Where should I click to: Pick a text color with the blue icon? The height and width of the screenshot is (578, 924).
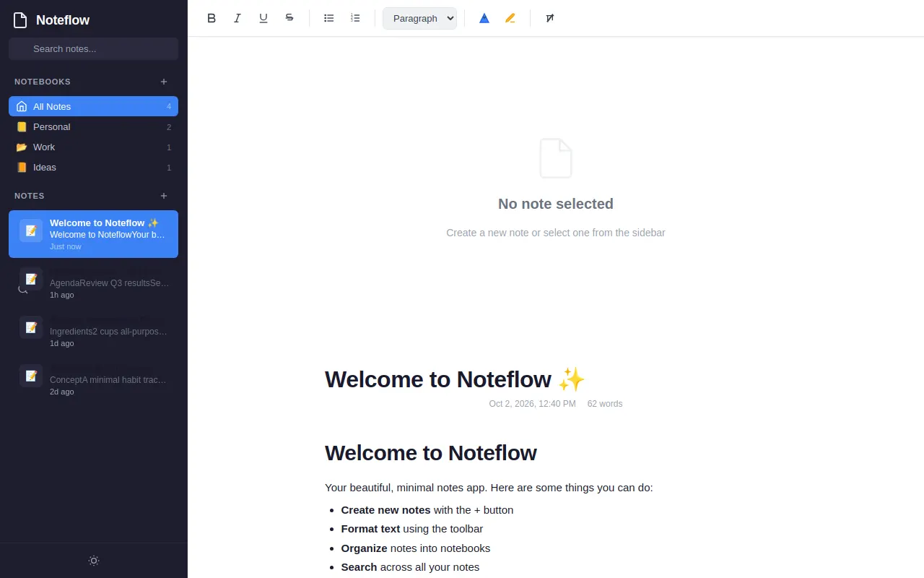coord(484,18)
